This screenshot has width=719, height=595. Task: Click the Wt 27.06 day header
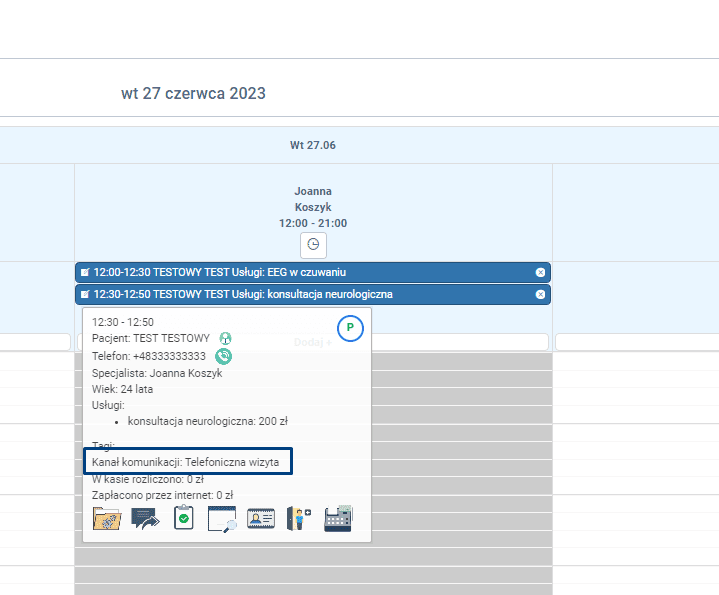tap(313, 145)
